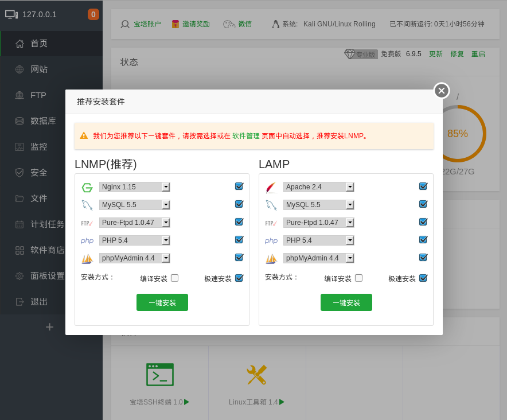
Task: Open the Nginx 1.15 version dropdown
Action: pos(135,187)
